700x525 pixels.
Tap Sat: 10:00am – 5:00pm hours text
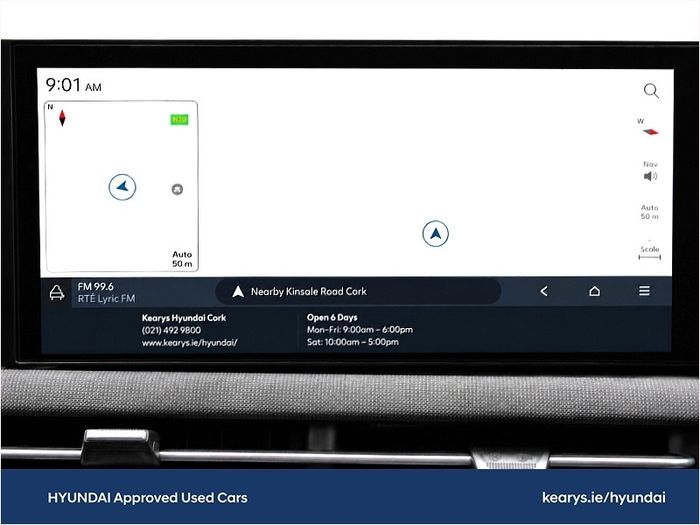(x=353, y=342)
